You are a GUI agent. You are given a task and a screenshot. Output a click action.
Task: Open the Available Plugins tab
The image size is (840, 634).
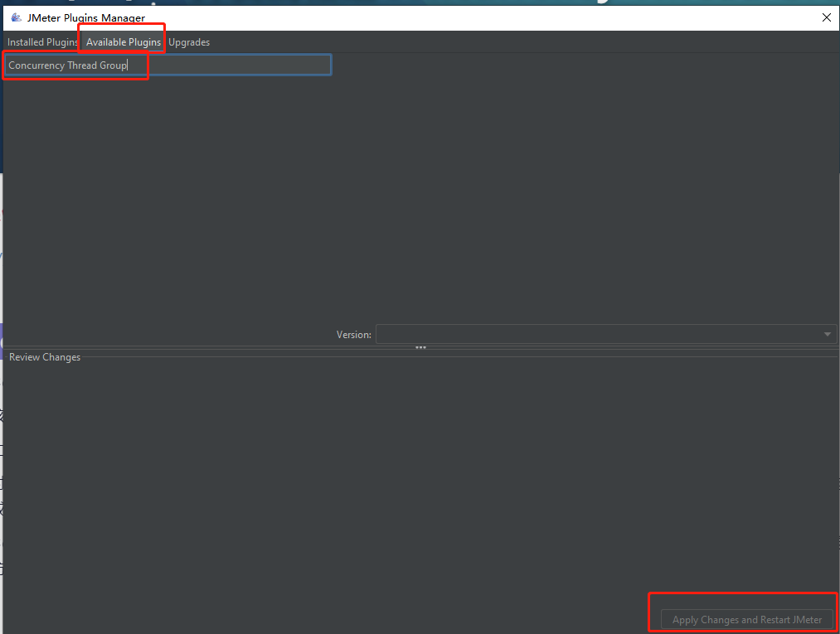click(124, 41)
